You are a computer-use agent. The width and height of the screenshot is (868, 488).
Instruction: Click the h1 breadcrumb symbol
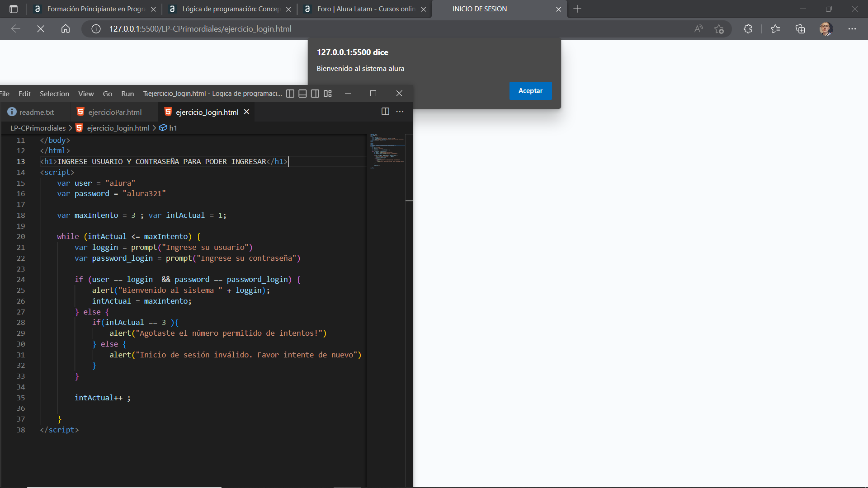coord(173,128)
